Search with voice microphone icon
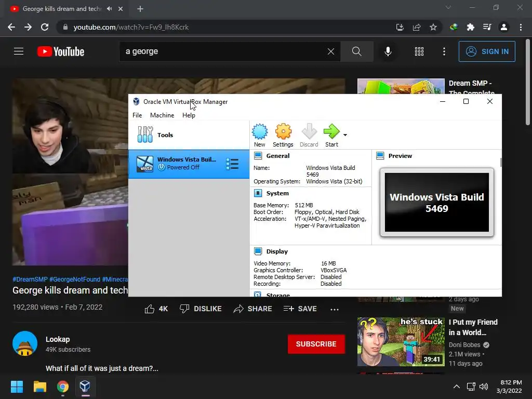The width and height of the screenshot is (532, 399). pos(388,51)
